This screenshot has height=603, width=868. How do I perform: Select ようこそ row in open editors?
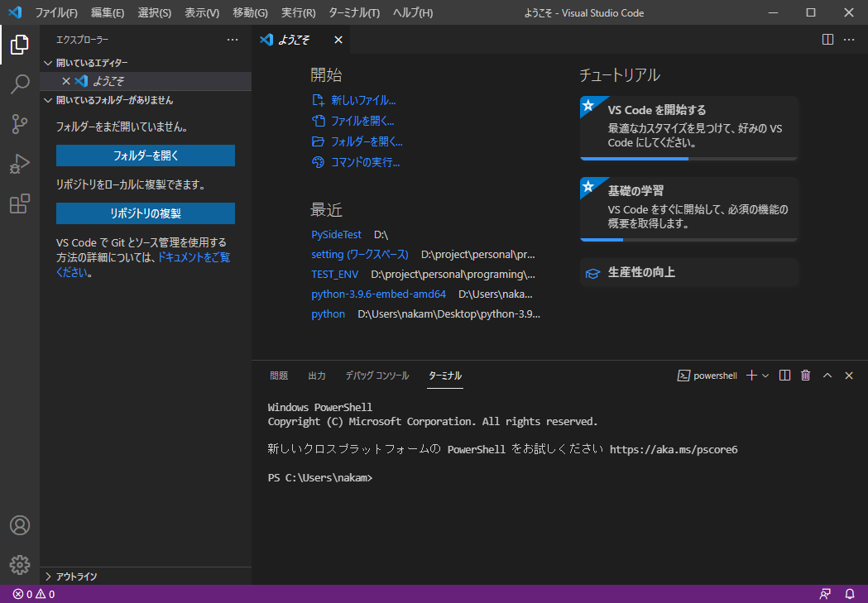point(146,81)
